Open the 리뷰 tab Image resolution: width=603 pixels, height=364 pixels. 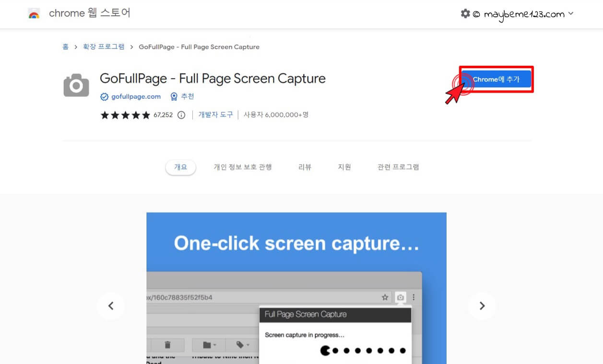coord(305,167)
